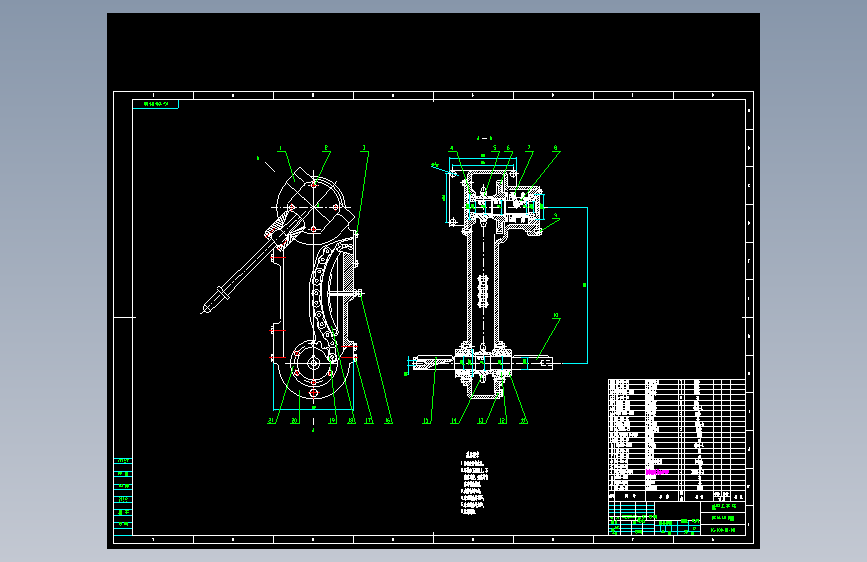Select the long vertical cyan dimension line
Image resolution: width=867 pixels, height=562 pixels.
(x=587, y=285)
